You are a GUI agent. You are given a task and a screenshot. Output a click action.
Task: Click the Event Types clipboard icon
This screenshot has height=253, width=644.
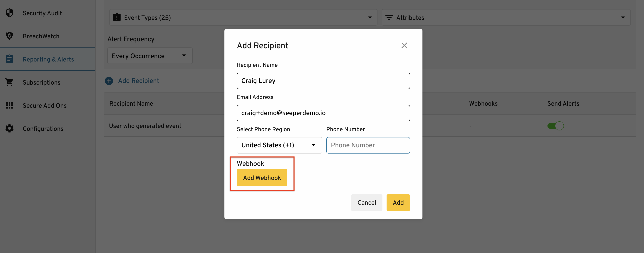point(117,17)
